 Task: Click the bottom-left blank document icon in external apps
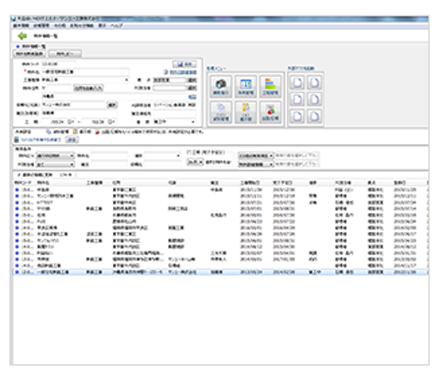[x=297, y=116]
